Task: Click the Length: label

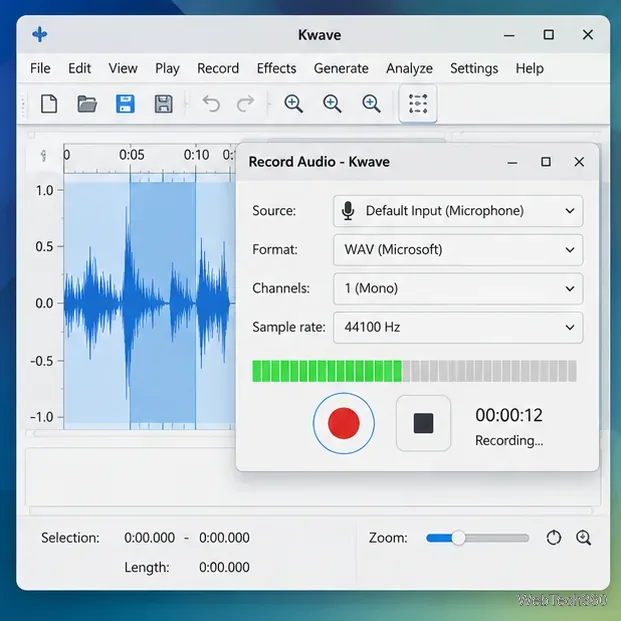Action: 147,567
